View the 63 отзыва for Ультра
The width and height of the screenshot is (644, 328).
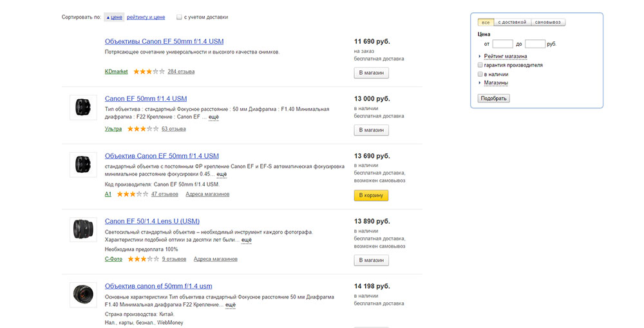tap(174, 129)
